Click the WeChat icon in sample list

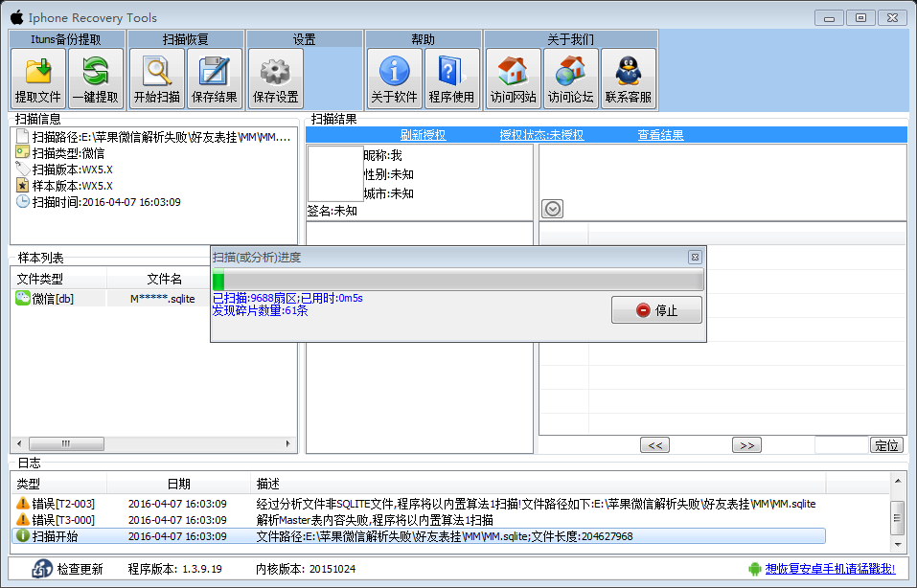[23, 298]
